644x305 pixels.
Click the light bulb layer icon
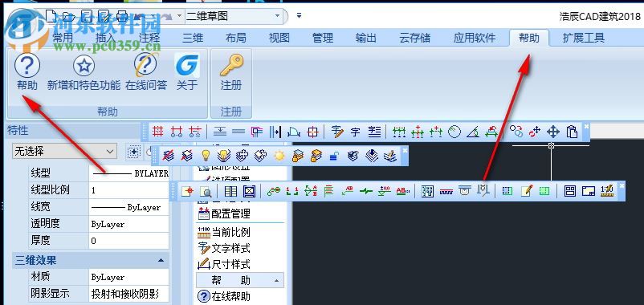click(206, 156)
